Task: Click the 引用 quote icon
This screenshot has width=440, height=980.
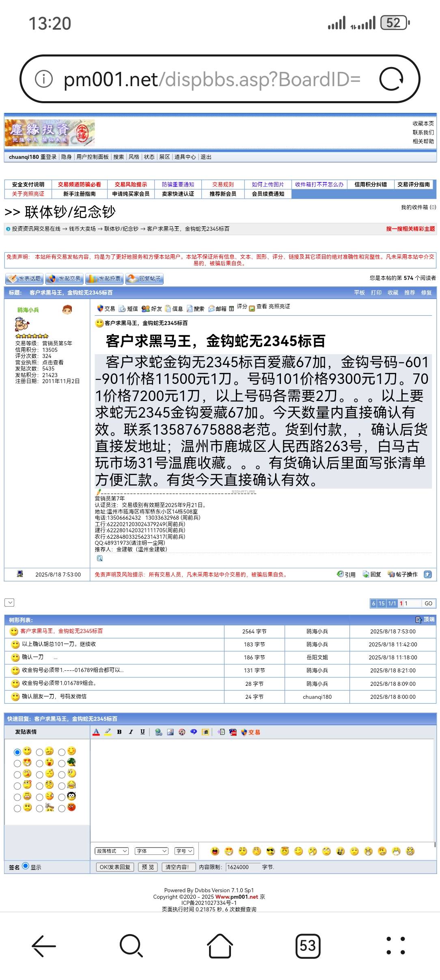Action: [346, 574]
